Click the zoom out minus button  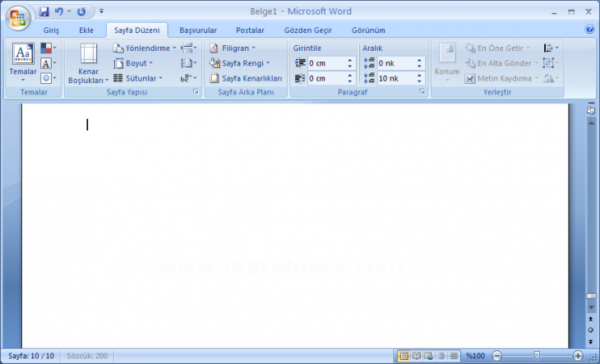496,356
